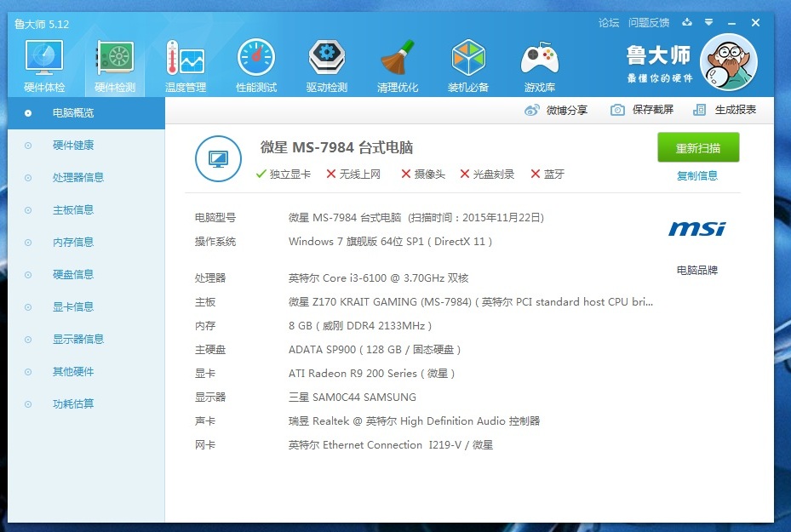Click the Z170 KRAIT GAMING motherboard value
The image size is (791, 532).
471,302
